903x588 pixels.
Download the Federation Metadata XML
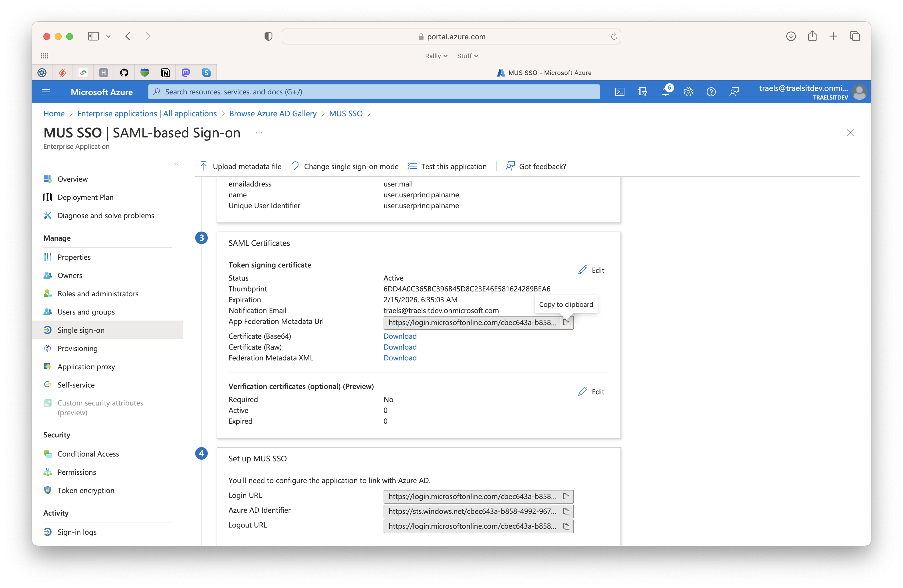(400, 358)
